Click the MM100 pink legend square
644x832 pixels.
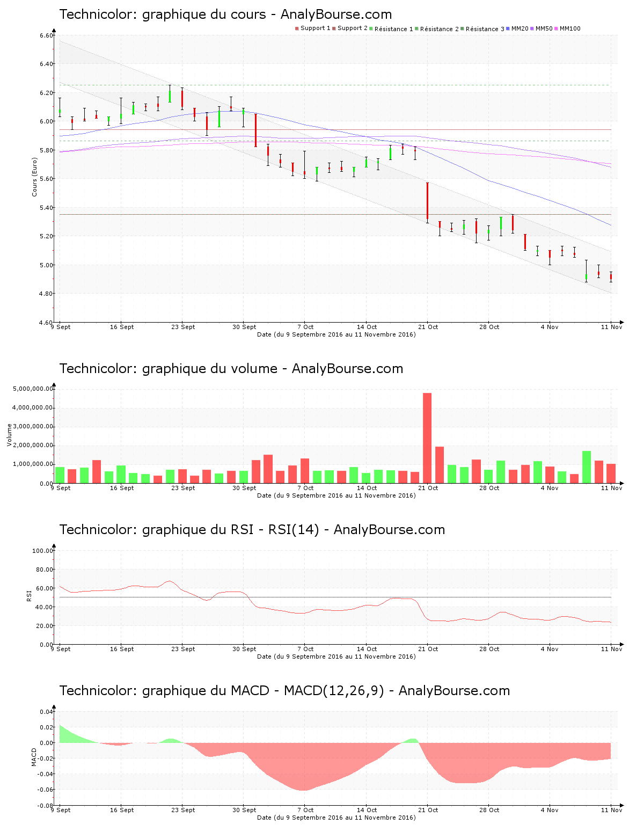point(557,28)
